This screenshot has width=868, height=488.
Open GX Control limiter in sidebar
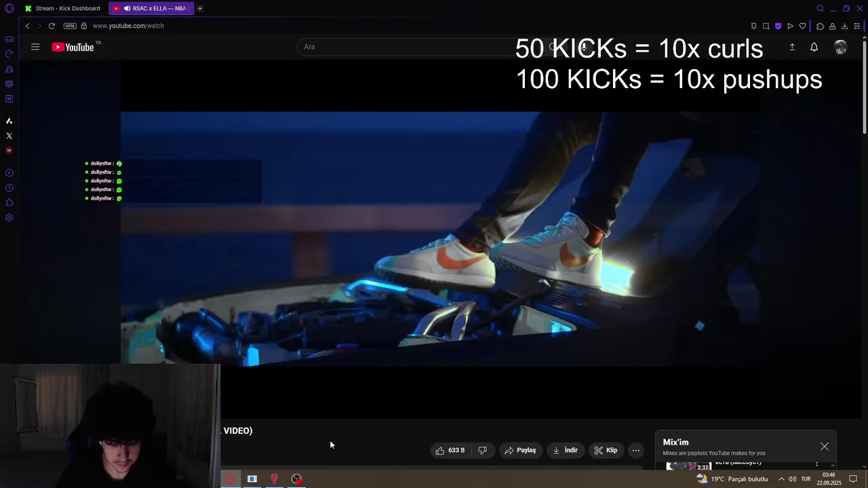click(9, 54)
